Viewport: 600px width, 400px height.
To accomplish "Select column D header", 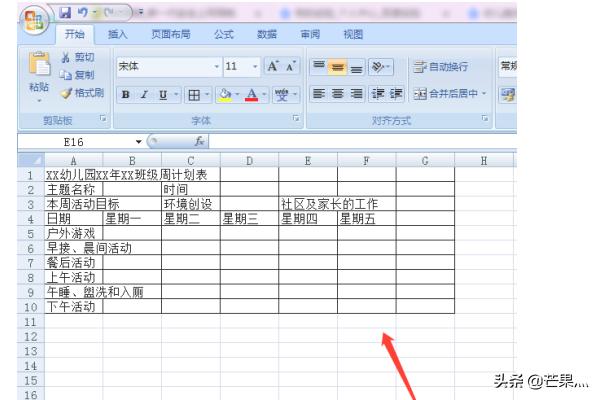I will click(x=249, y=161).
